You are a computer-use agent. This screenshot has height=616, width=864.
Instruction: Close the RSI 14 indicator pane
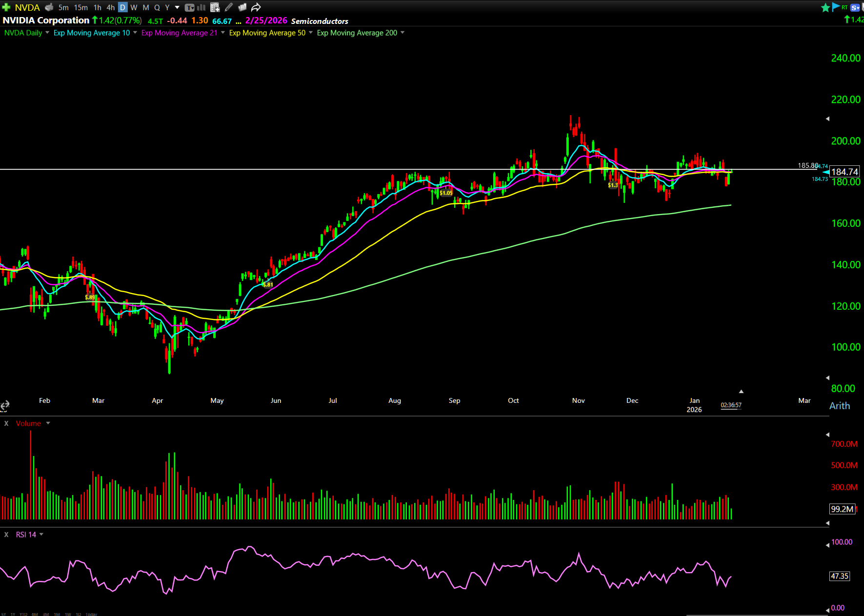(x=6, y=535)
